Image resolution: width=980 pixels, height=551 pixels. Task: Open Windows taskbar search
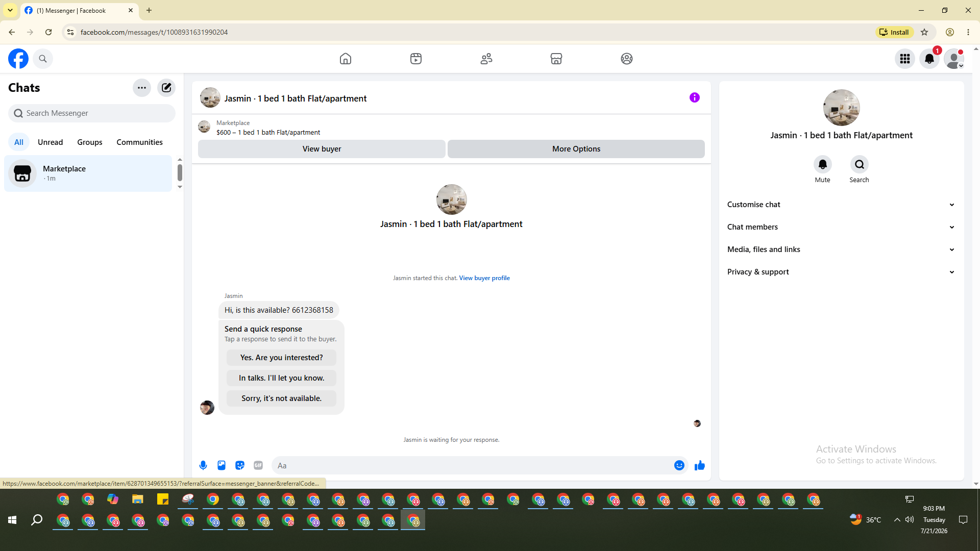tap(37, 520)
